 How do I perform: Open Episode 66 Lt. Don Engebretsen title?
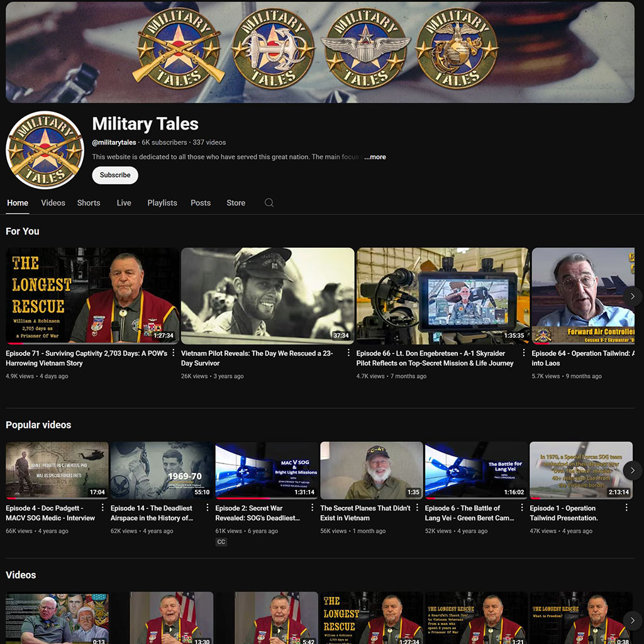(x=435, y=358)
